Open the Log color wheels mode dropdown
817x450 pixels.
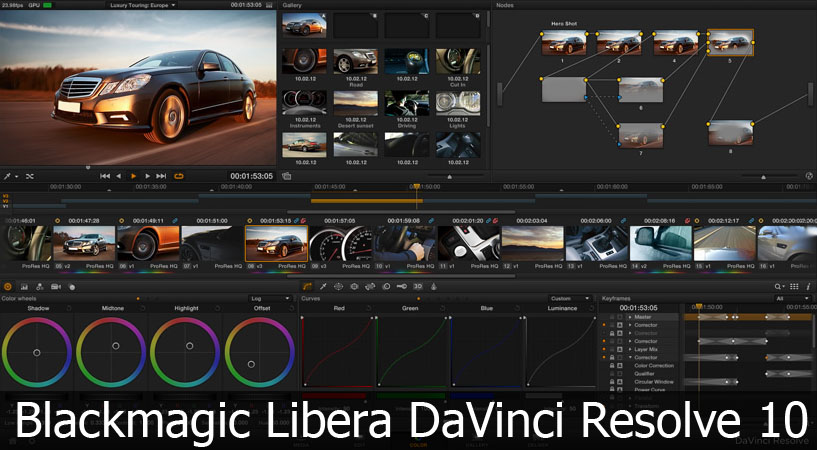[x=269, y=298]
